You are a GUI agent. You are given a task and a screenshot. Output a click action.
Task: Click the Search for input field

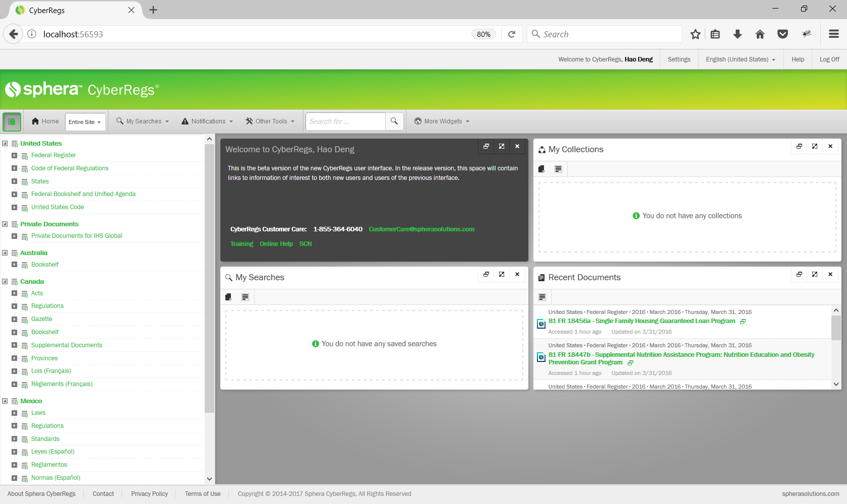tap(345, 121)
